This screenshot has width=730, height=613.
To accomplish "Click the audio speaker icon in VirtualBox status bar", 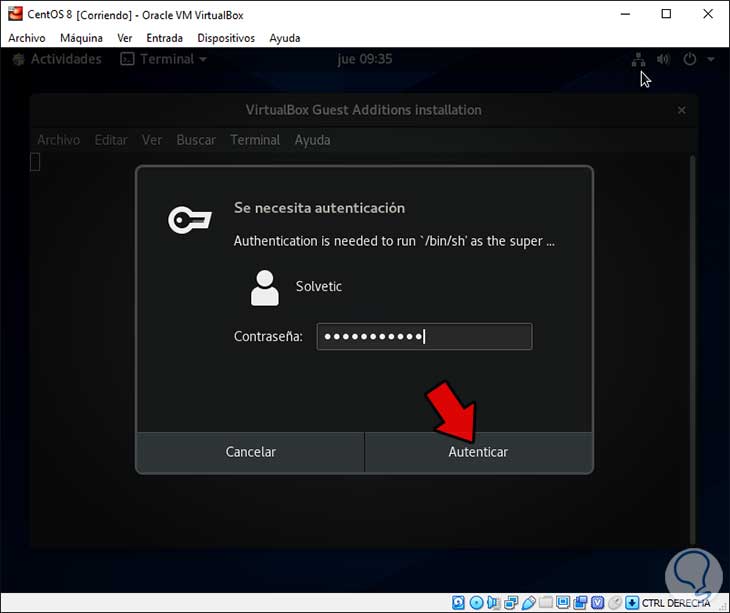I will [493, 603].
